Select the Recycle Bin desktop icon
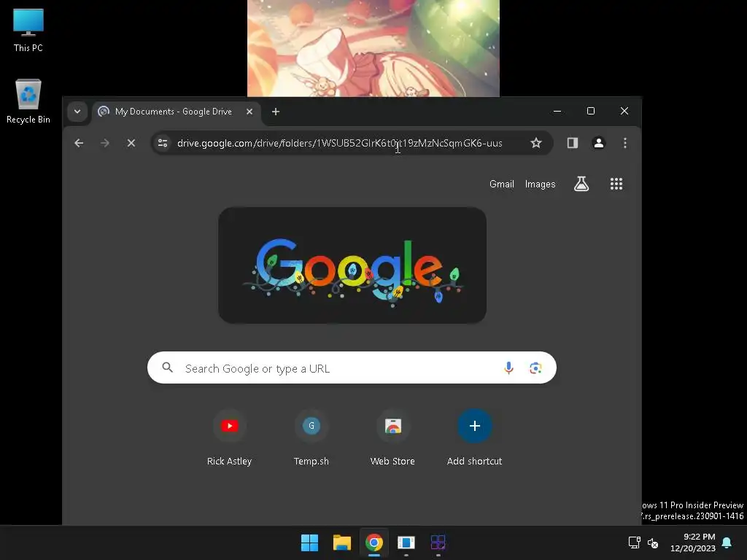 click(28, 101)
